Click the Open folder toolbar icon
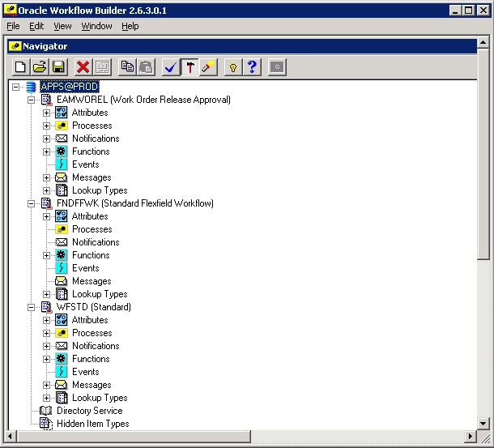Image resolution: width=494 pixels, height=448 pixels. click(x=40, y=67)
